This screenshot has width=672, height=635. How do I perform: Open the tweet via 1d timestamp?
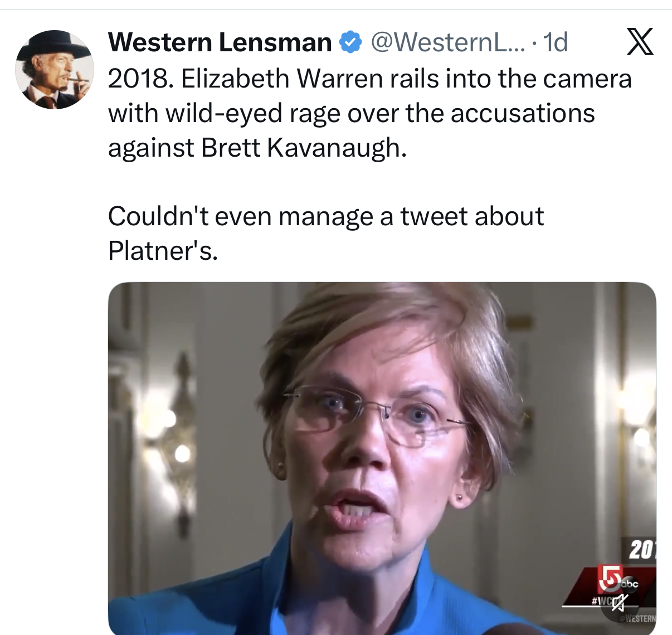(x=555, y=42)
